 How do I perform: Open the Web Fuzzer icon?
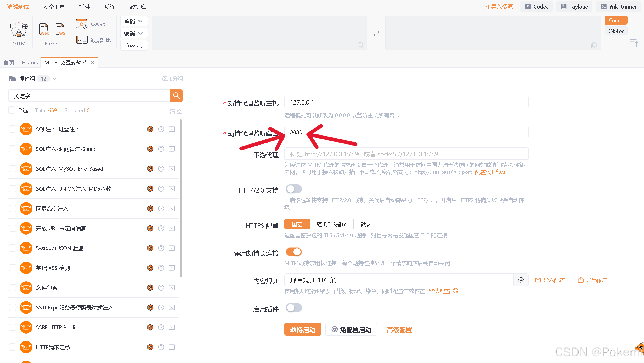(44, 29)
